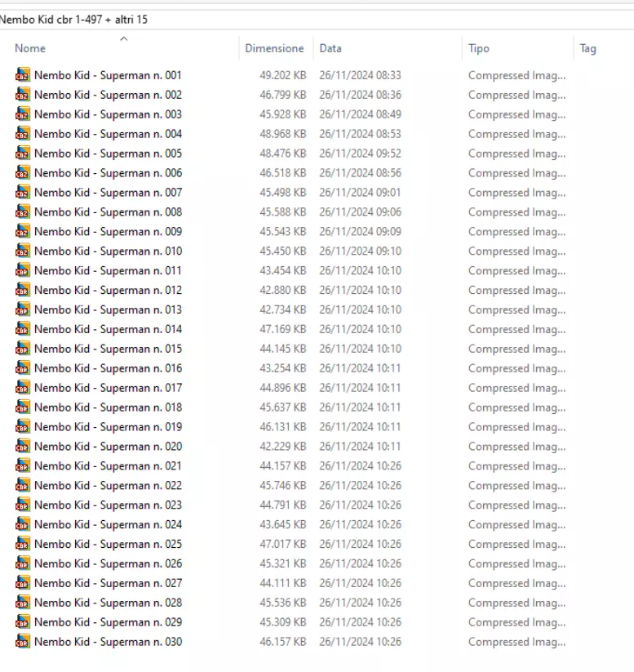Sort files by the Nome column header

(30, 49)
